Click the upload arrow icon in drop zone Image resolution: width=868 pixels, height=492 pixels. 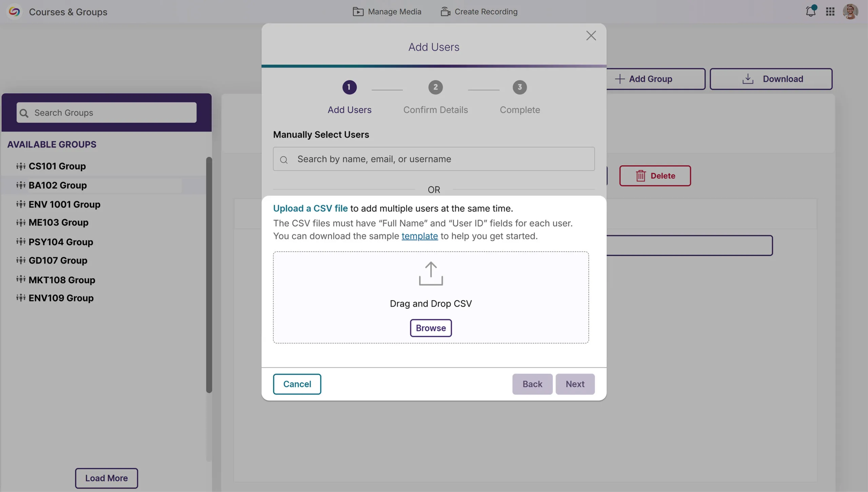[431, 273]
